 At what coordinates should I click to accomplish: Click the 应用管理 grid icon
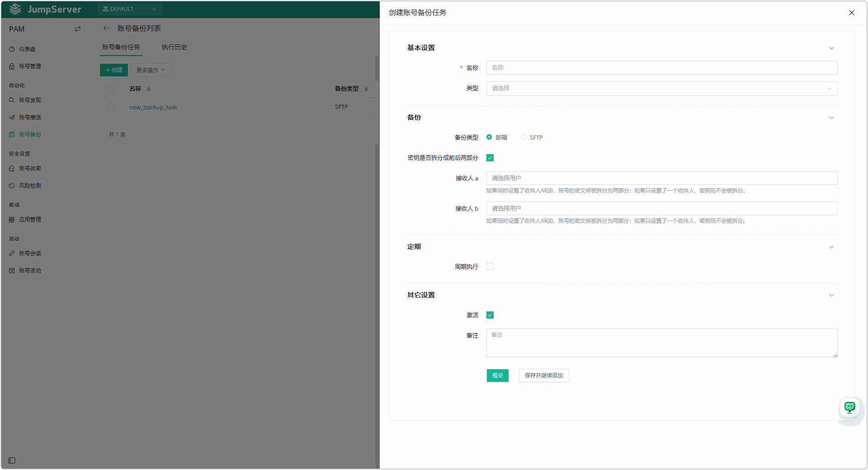(12, 220)
